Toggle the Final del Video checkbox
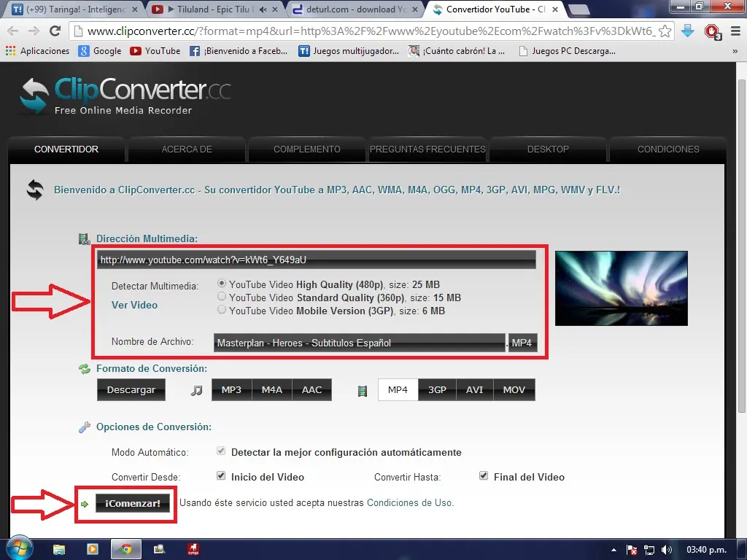The image size is (747, 560). 484,475
